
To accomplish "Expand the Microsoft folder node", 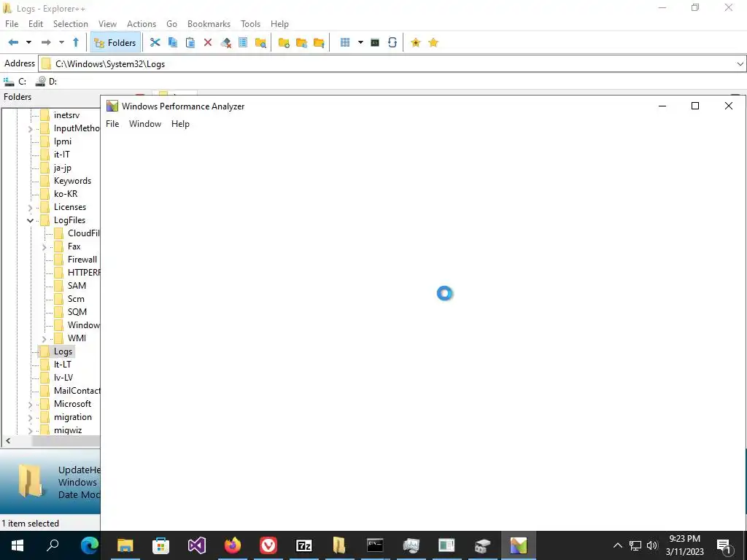I will [x=31, y=405].
